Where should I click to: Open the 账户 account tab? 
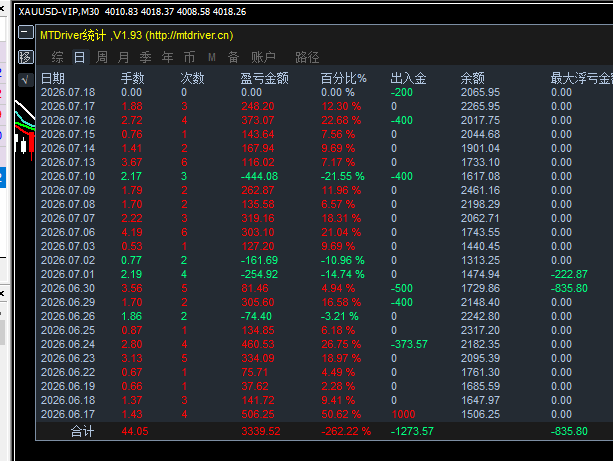[263, 57]
